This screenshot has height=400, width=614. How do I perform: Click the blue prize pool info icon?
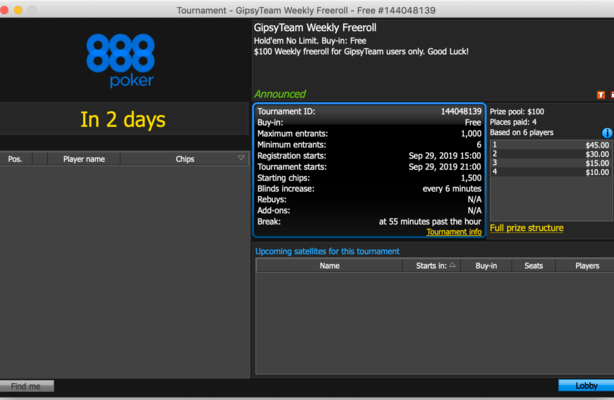tap(607, 133)
